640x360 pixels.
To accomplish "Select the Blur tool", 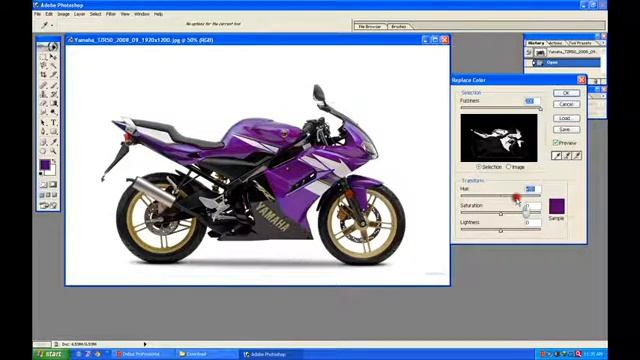I will tap(43, 112).
